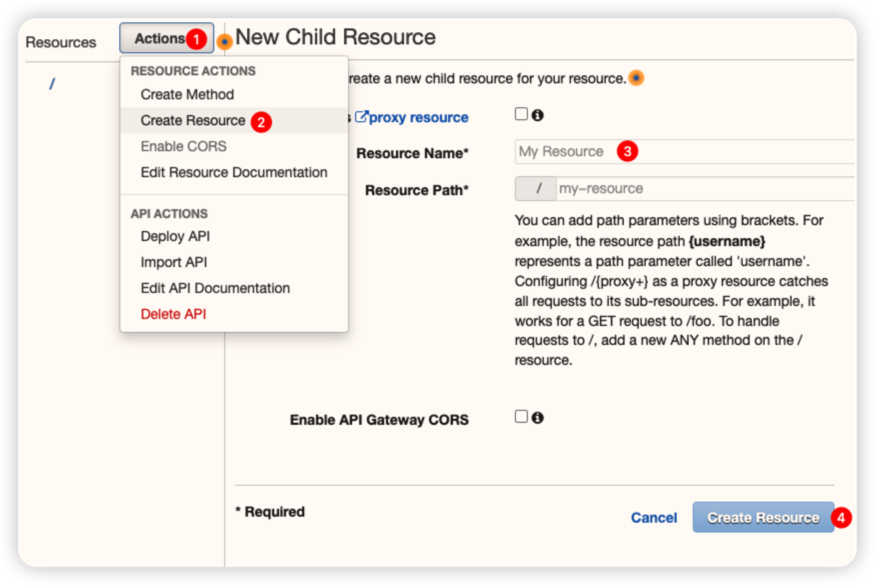
Task: Select Delete API in the menu
Action: pyautogui.click(x=173, y=314)
